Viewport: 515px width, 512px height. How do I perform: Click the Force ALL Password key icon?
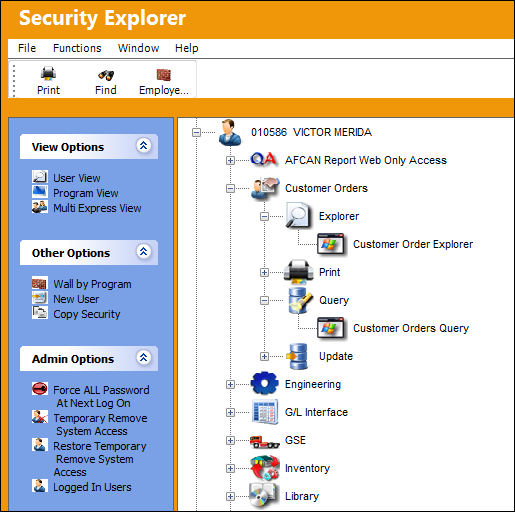pyautogui.click(x=40, y=389)
